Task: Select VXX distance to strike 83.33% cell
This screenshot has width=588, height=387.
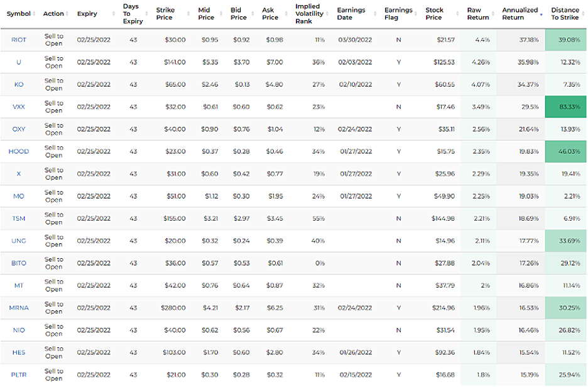Action: point(565,107)
